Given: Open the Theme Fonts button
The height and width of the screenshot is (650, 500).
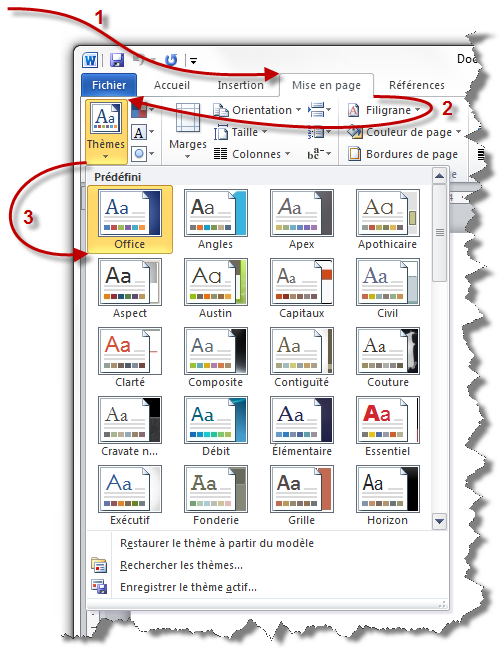Looking at the screenshot, I should [x=142, y=132].
